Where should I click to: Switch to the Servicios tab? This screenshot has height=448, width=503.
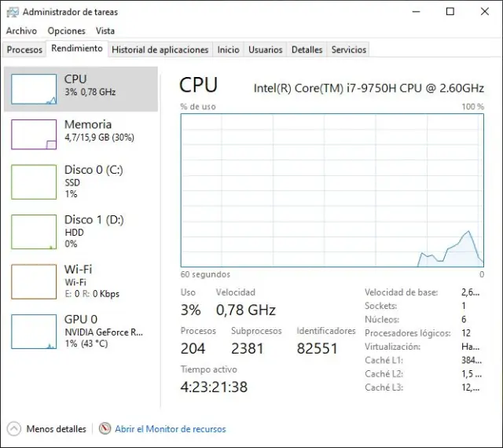[x=349, y=50]
